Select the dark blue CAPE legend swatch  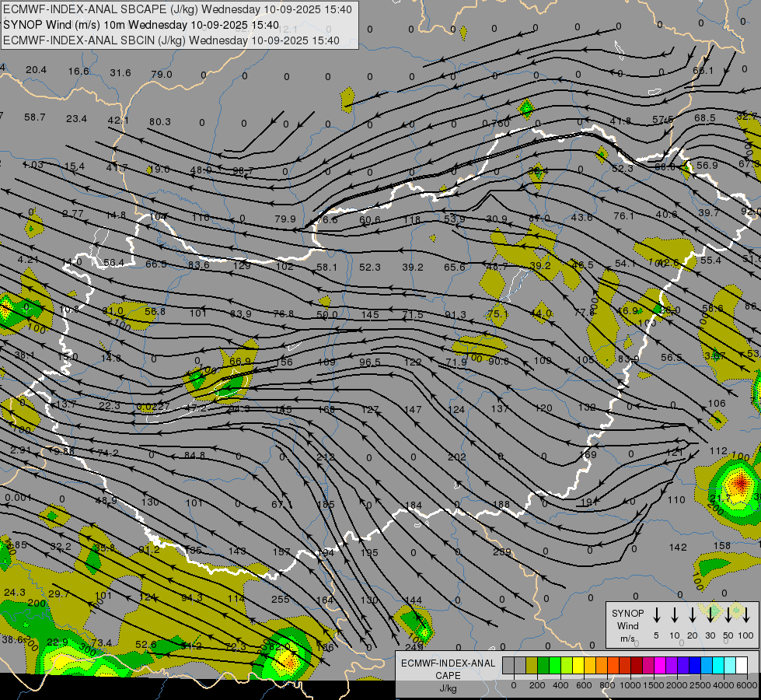pyautogui.click(x=695, y=665)
